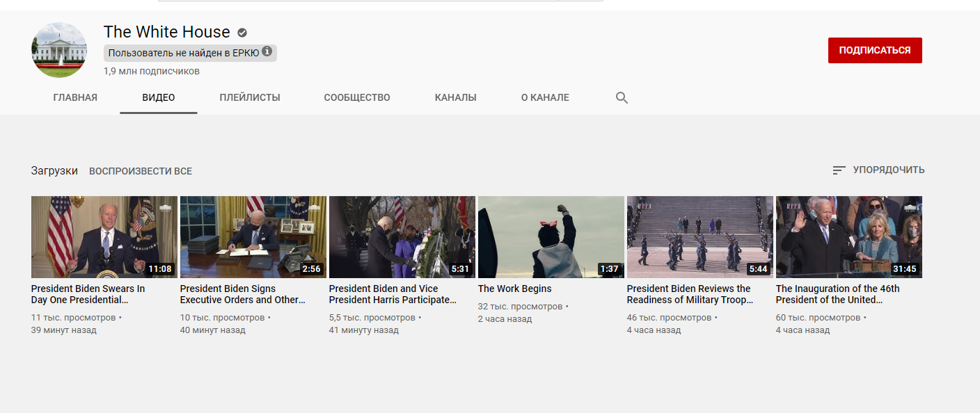Open 'The Work Begins' video thumbnail
The image size is (980, 413).
coord(551,237)
